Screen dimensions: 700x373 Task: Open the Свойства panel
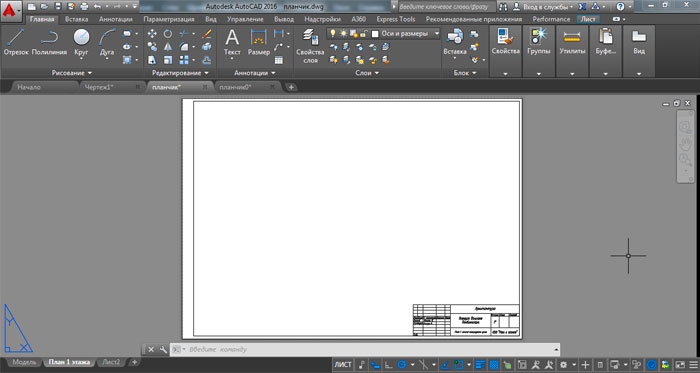(x=505, y=51)
